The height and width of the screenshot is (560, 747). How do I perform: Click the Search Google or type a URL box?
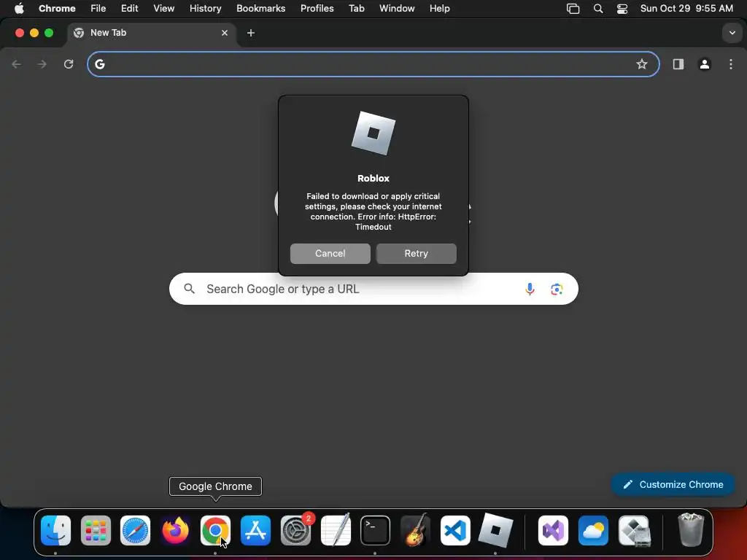coord(373,289)
